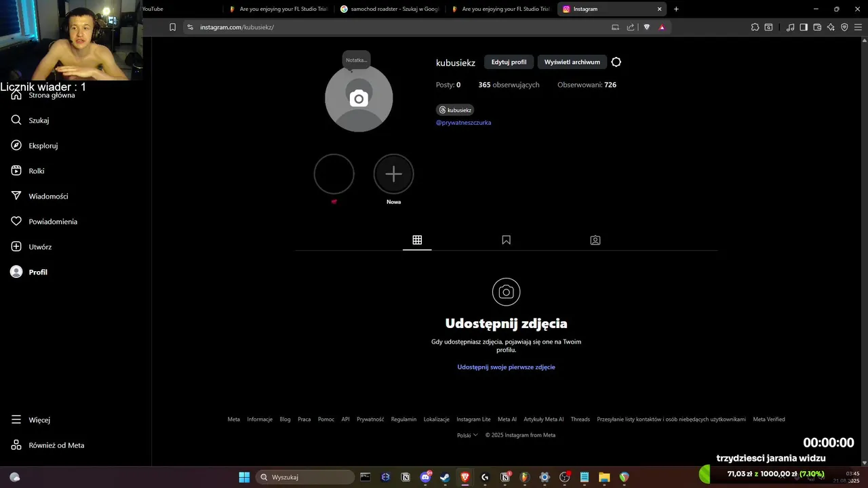The width and height of the screenshot is (868, 488).
Task: Add a Nowa highlight
Action: [x=393, y=174]
